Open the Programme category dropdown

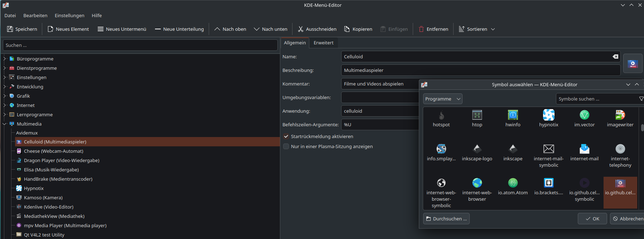443,99
